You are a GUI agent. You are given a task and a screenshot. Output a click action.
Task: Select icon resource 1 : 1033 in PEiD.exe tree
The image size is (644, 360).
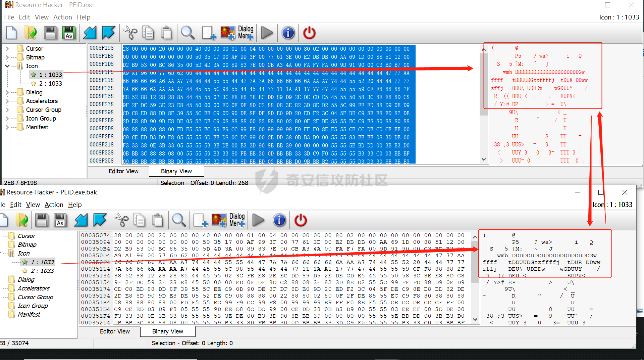[x=50, y=75]
